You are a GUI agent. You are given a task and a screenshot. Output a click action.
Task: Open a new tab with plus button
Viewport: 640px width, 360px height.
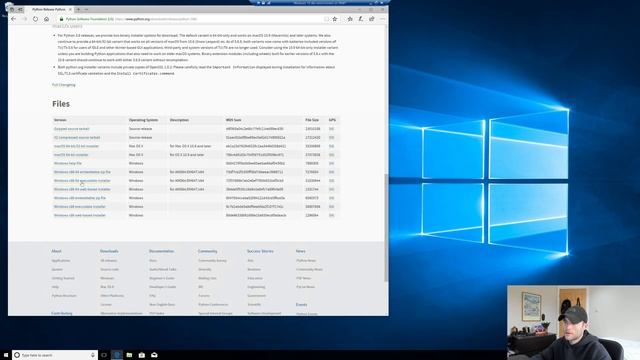pos(78,9)
